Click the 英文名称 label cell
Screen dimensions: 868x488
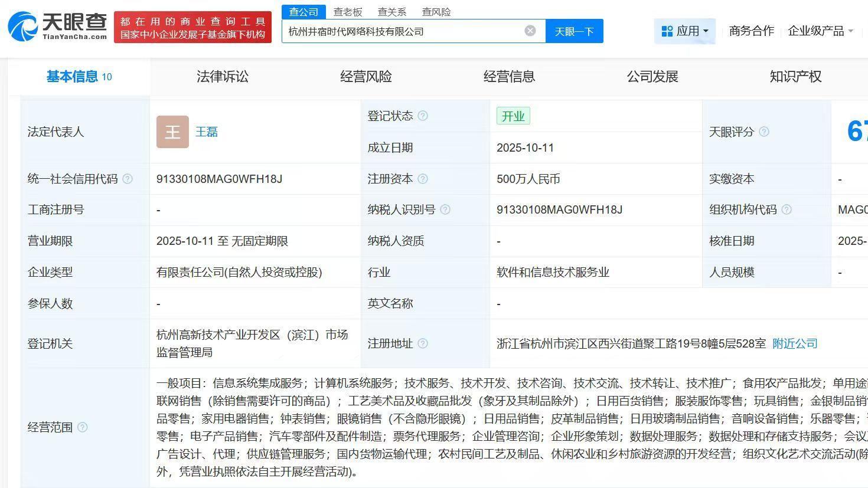click(425, 303)
